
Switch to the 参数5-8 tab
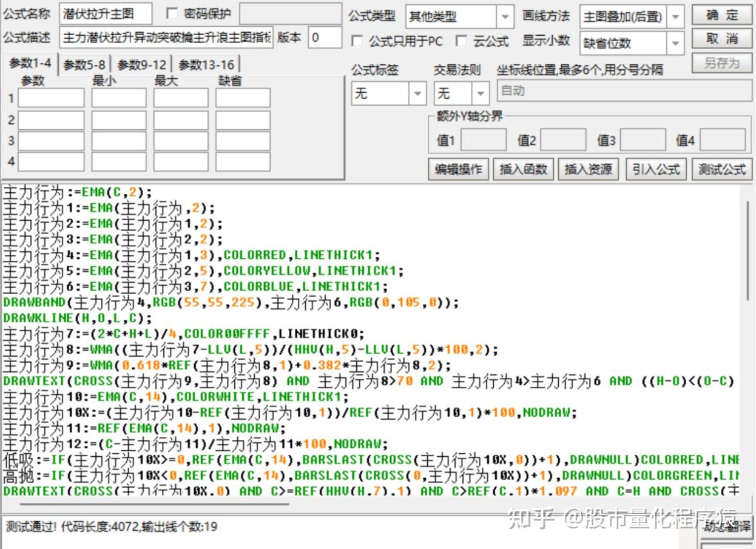click(x=84, y=64)
